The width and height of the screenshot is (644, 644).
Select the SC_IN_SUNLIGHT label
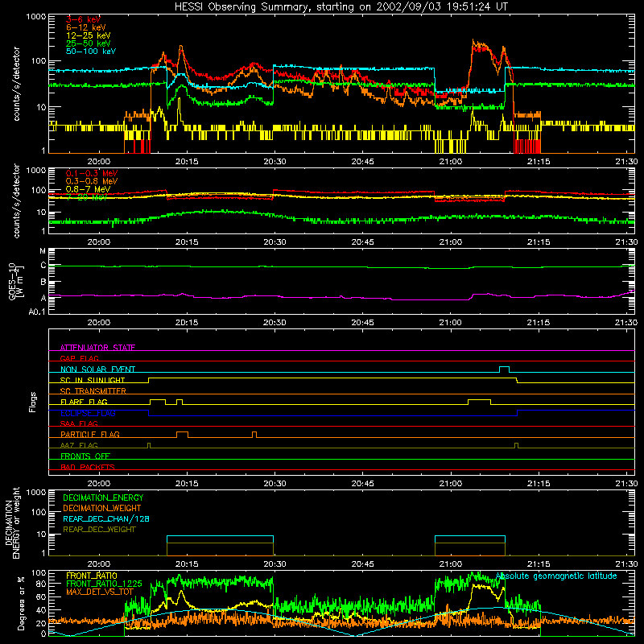[x=93, y=380]
